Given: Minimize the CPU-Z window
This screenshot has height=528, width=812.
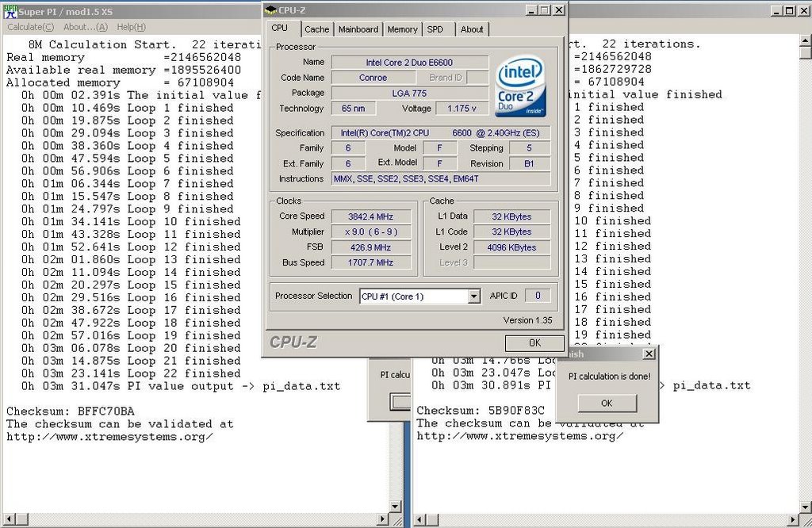Looking at the screenshot, I should click(532, 10).
